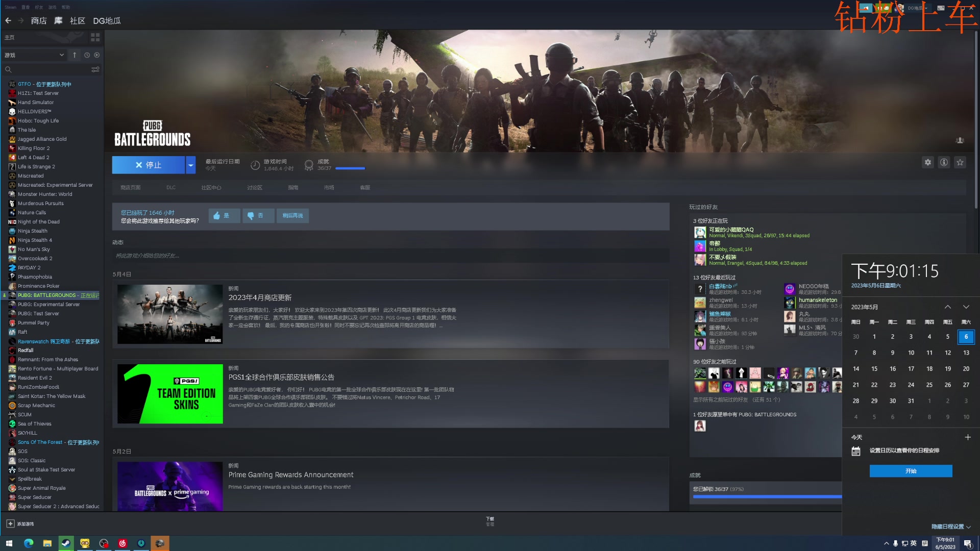Click 您已解锁 36/37 achievement progress bar
This screenshot has height=551, width=980.
pos(767,496)
